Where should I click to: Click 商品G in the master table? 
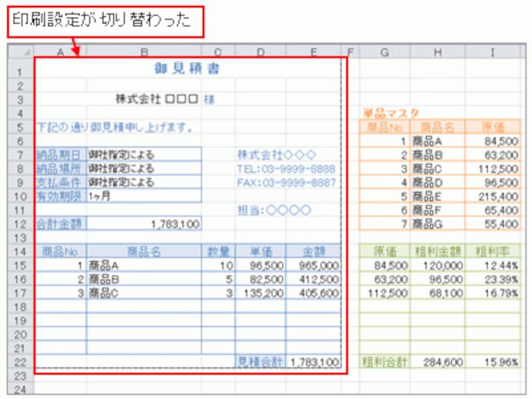tap(438, 224)
